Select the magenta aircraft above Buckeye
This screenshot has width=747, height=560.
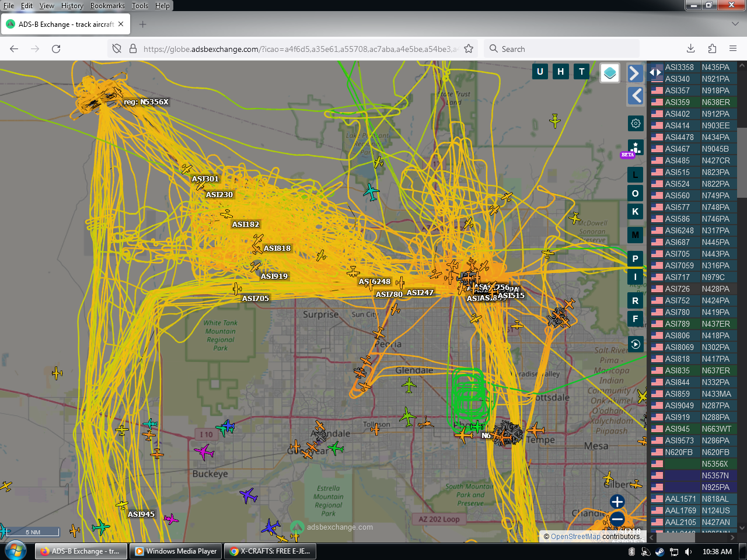click(204, 451)
